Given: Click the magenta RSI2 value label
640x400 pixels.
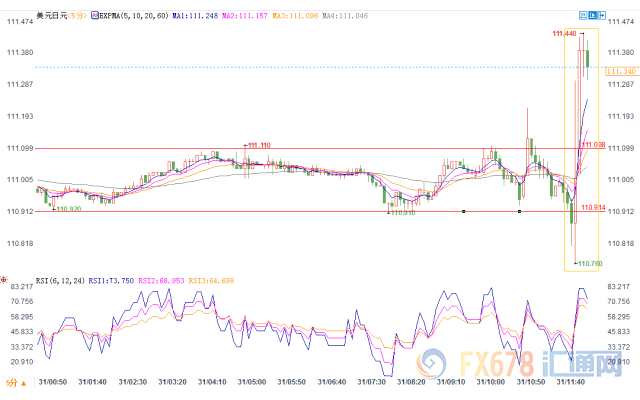Looking at the screenshot, I should coord(161,281).
